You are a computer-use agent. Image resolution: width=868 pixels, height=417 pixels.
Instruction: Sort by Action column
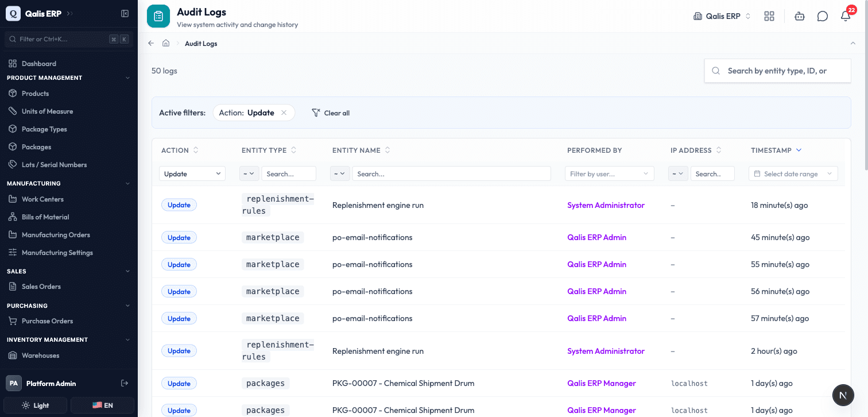(196, 150)
